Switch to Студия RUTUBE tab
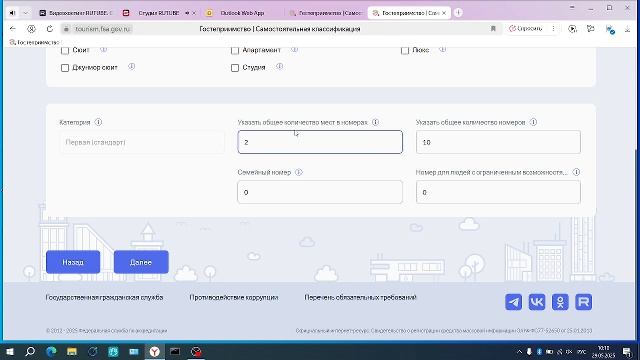The image size is (640, 360). [x=158, y=13]
